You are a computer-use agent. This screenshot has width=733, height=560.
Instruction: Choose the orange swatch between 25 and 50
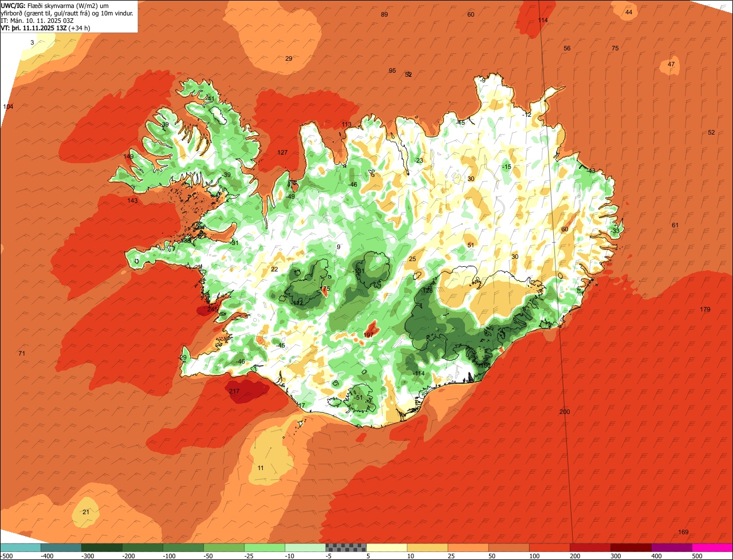tap(468, 547)
